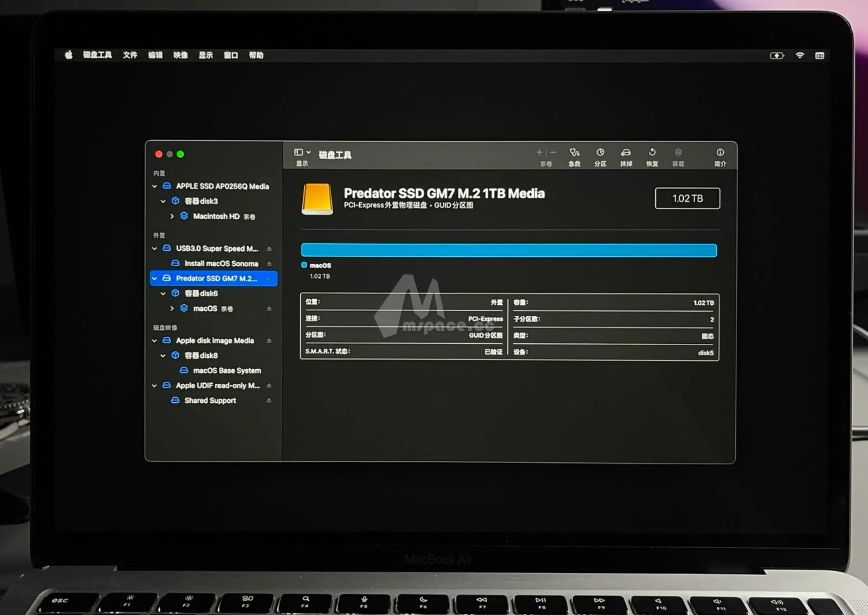Click the green zoom window button

[x=181, y=154]
